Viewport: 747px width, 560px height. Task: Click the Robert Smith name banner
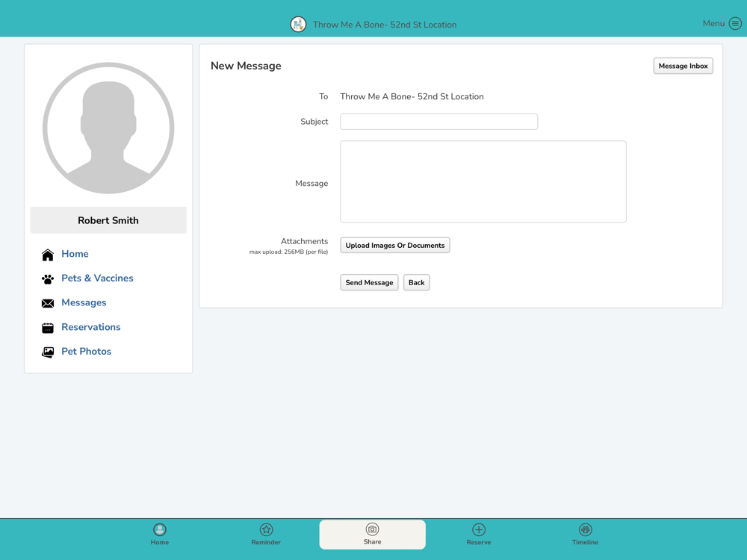108,220
